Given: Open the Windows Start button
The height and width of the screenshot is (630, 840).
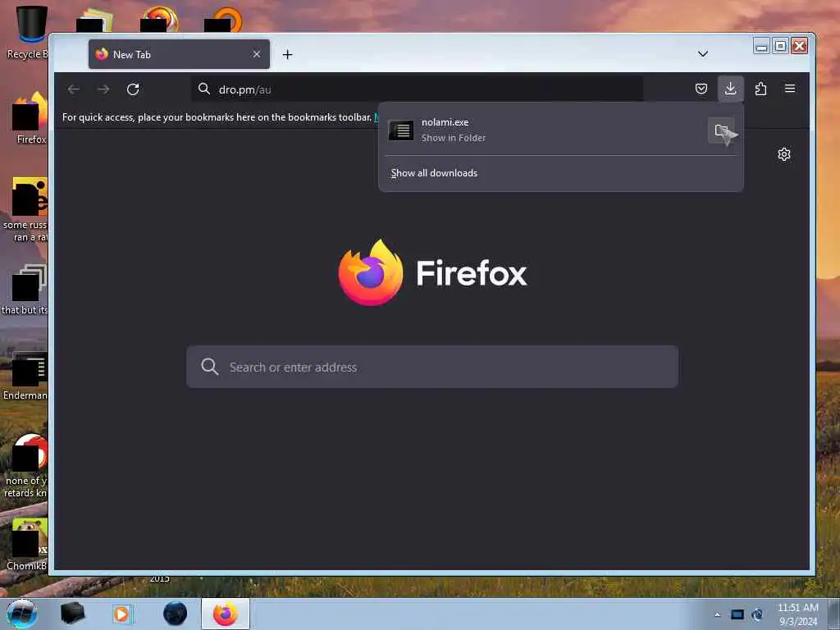Looking at the screenshot, I should pyautogui.click(x=22, y=614).
